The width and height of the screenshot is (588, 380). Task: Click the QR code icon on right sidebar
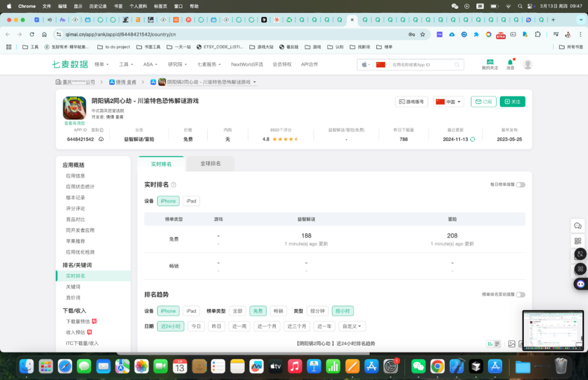(578, 241)
